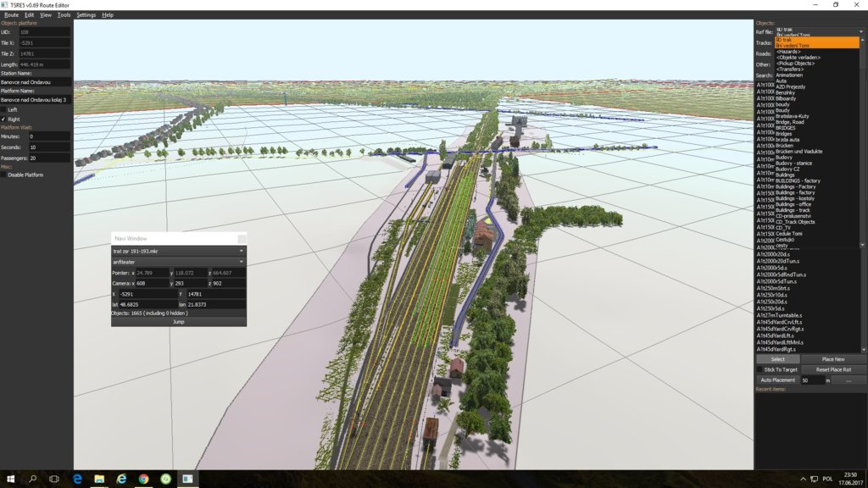
Task: Click the Auto Placement distance field
Action: point(812,380)
